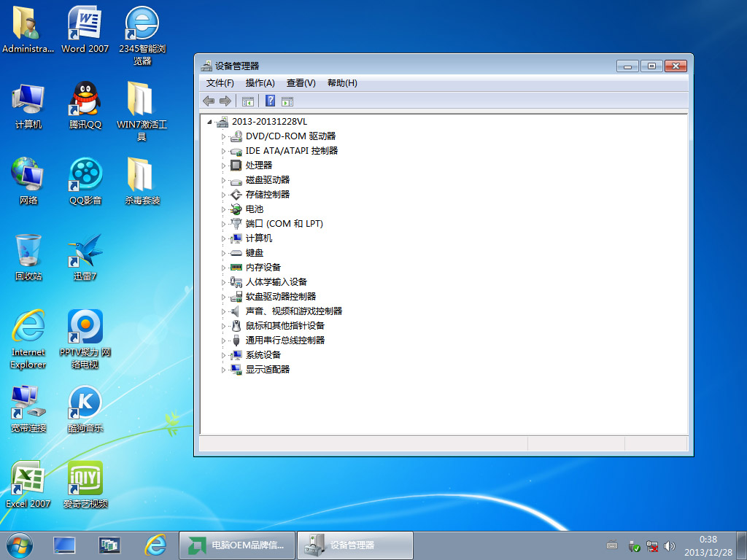
Task: Click the show/hide console tree toolbar icon
Action: pyautogui.click(x=248, y=101)
